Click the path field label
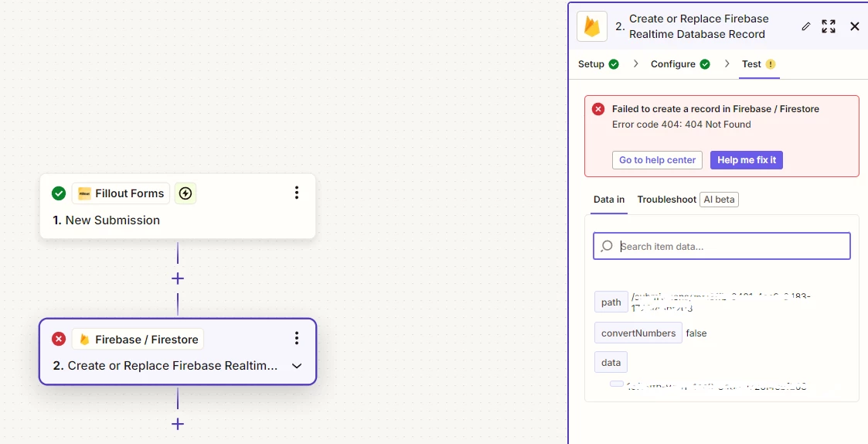Image resolution: width=868 pixels, height=444 pixels. tap(611, 302)
